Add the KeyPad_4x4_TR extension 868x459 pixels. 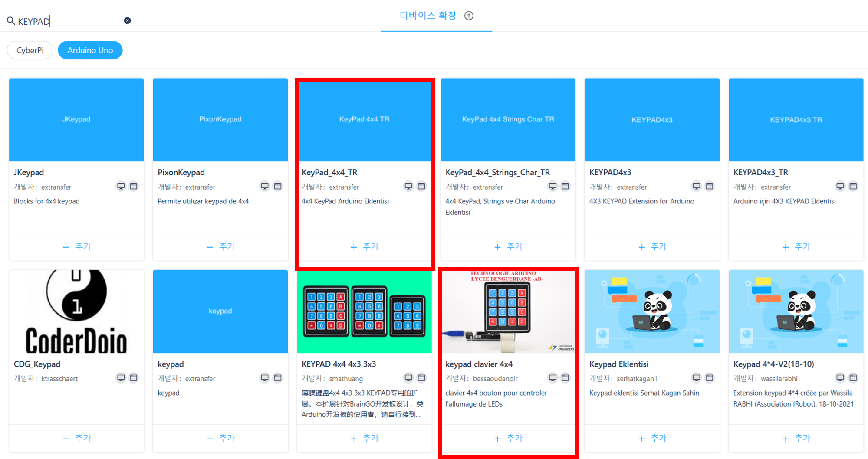(x=365, y=247)
